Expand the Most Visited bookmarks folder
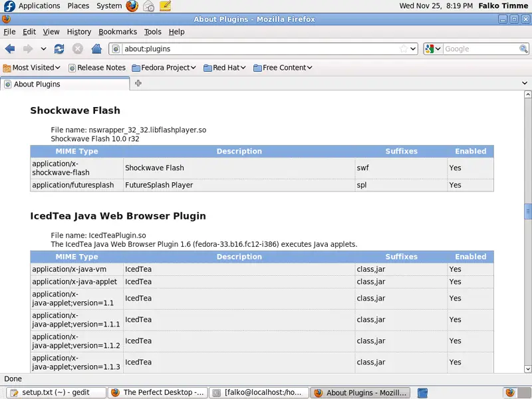This screenshot has height=399, width=532. (x=31, y=68)
